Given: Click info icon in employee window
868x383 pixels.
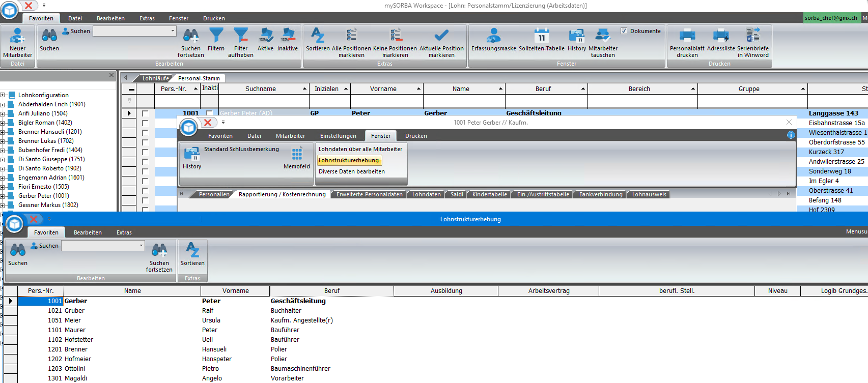Looking at the screenshot, I should 791,135.
